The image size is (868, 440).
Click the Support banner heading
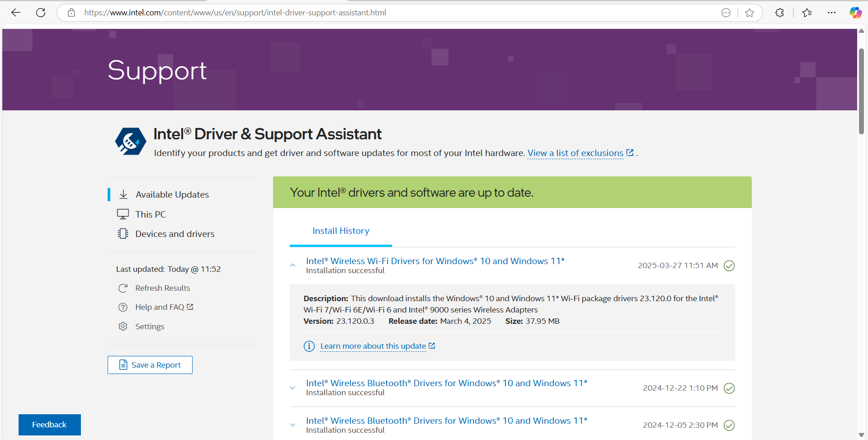point(157,71)
